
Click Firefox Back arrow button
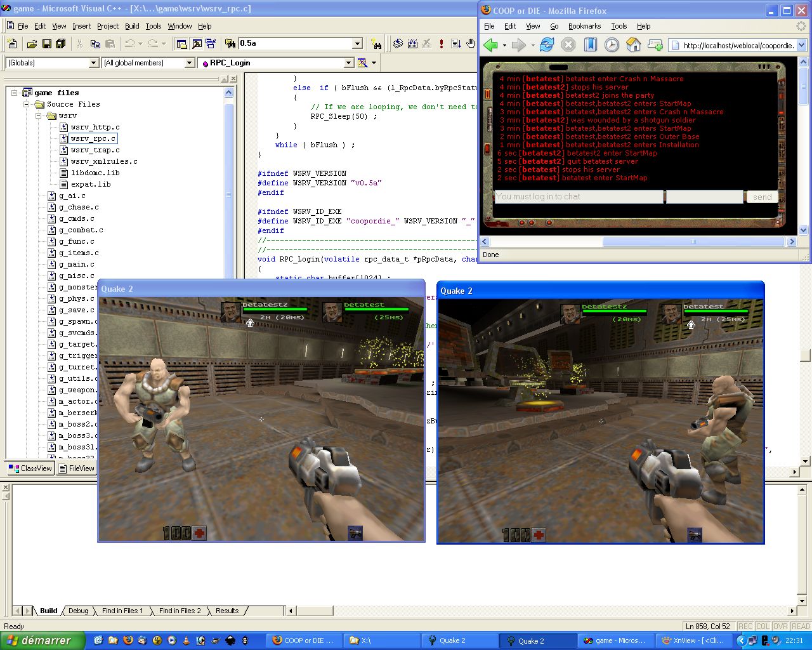tap(490, 45)
